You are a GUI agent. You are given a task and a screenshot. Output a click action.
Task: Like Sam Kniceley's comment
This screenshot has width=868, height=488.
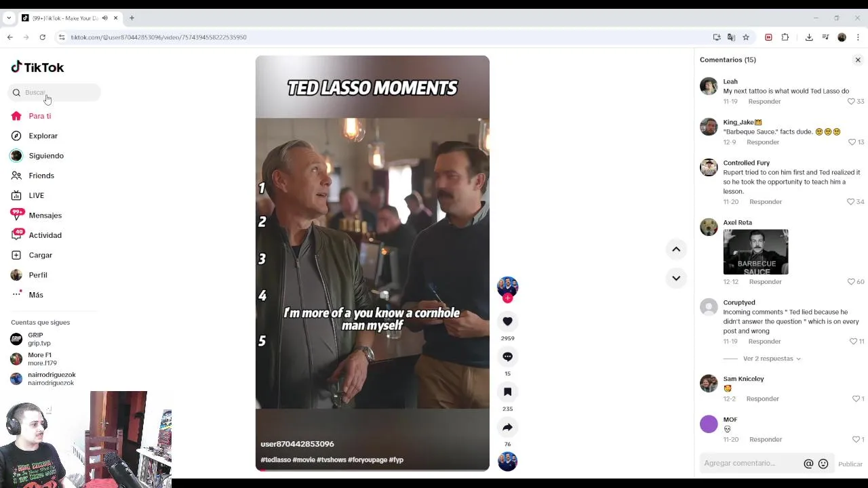tap(856, 399)
